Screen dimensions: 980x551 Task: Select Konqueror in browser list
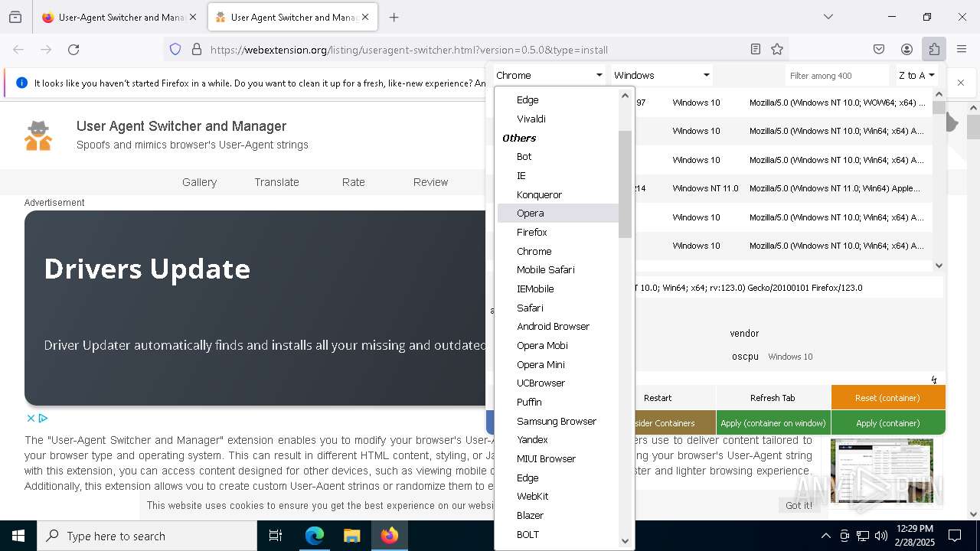[x=557, y=194]
